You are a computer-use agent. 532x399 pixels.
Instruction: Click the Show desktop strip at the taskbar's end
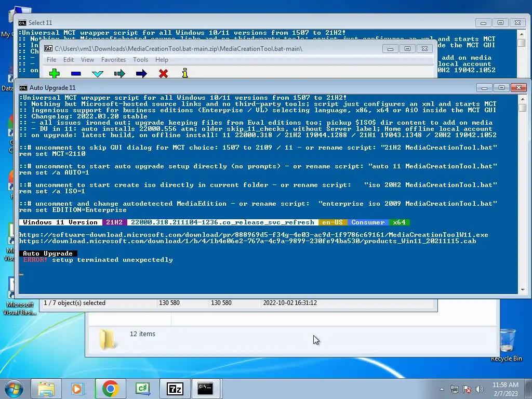click(529, 389)
